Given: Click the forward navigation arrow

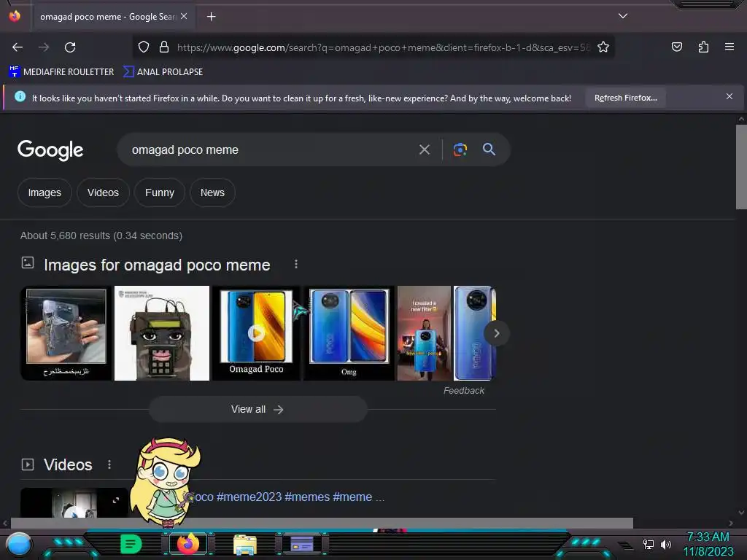Looking at the screenshot, I should [44, 47].
